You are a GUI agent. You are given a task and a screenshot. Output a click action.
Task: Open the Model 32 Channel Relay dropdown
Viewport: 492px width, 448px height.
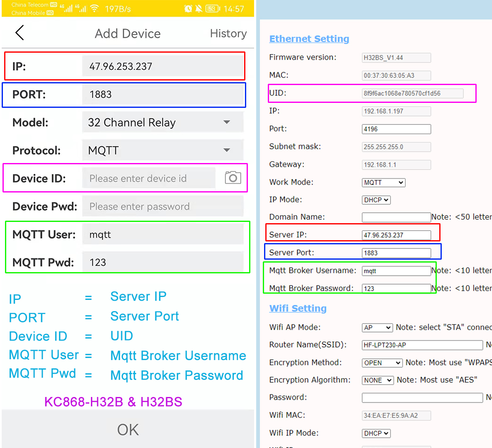click(162, 122)
